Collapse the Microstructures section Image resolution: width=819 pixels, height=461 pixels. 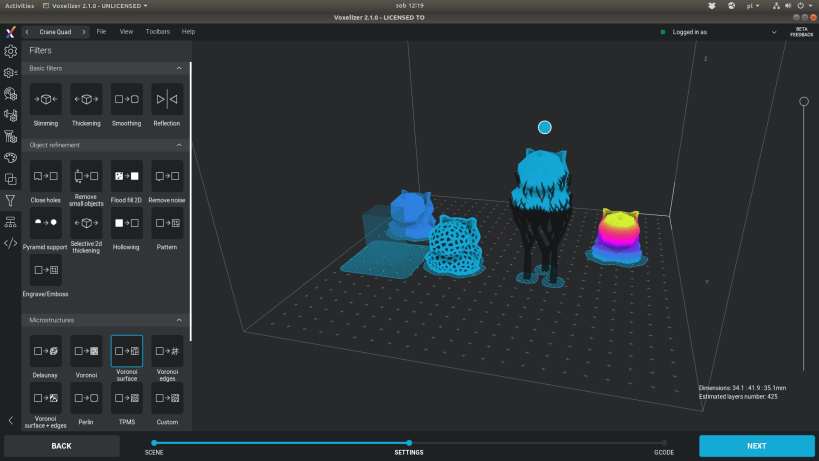179,320
